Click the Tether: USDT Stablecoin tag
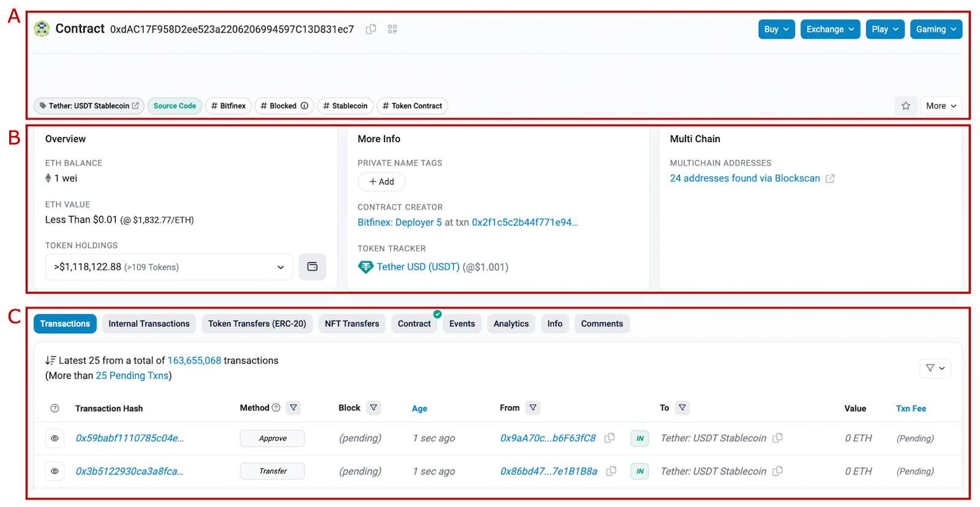 (x=89, y=106)
